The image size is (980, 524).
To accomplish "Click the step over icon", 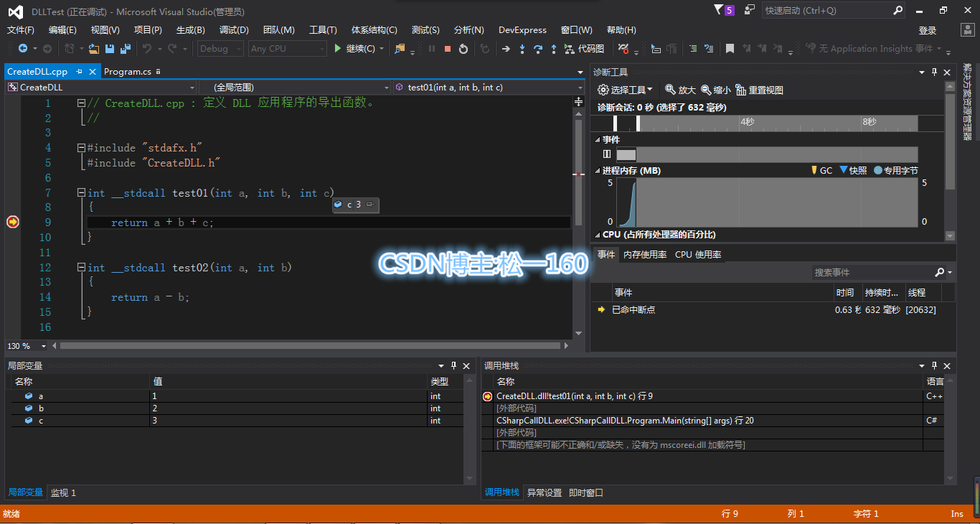I will point(537,49).
